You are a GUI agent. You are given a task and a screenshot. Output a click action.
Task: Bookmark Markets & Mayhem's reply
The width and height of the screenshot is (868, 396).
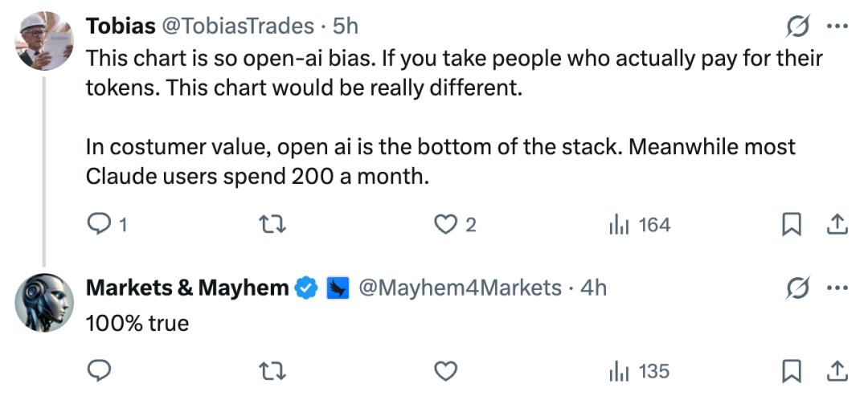pyautogui.click(x=791, y=371)
